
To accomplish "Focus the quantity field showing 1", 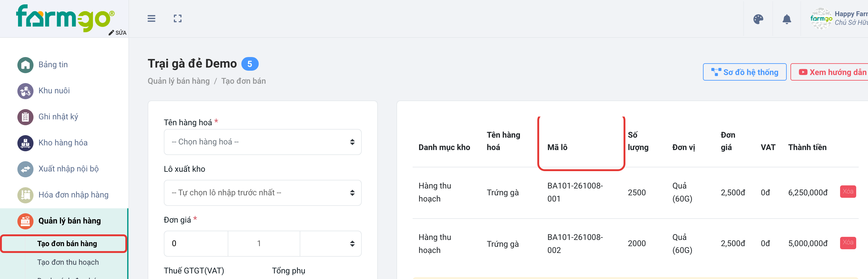I will point(264,244).
